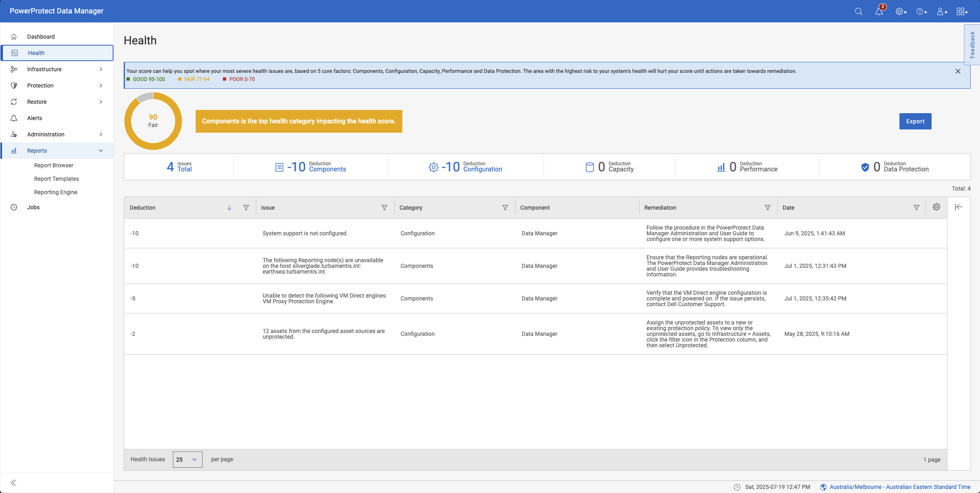Go to the Dashboard menu item
980x493 pixels.
tap(41, 37)
